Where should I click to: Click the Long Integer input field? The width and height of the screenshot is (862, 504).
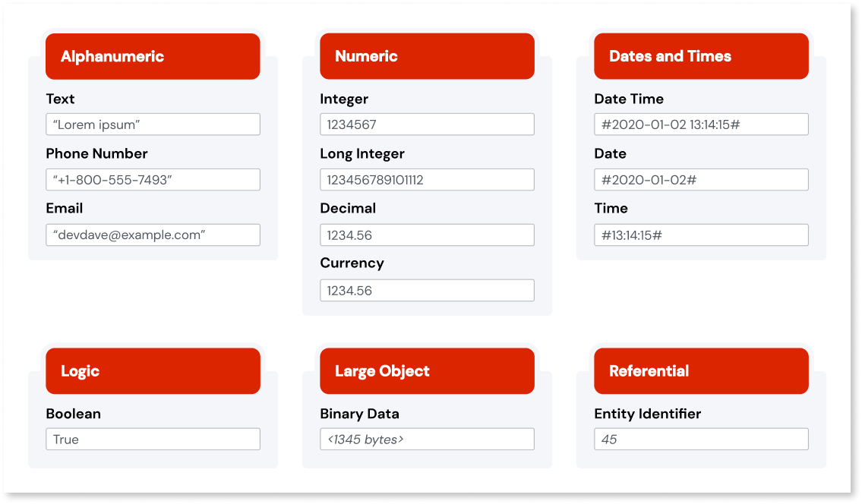(x=426, y=179)
